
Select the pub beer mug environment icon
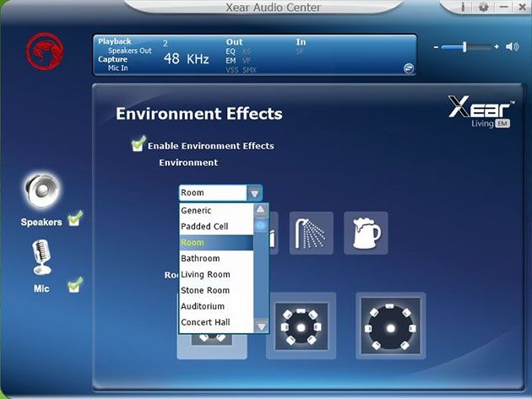tap(366, 233)
